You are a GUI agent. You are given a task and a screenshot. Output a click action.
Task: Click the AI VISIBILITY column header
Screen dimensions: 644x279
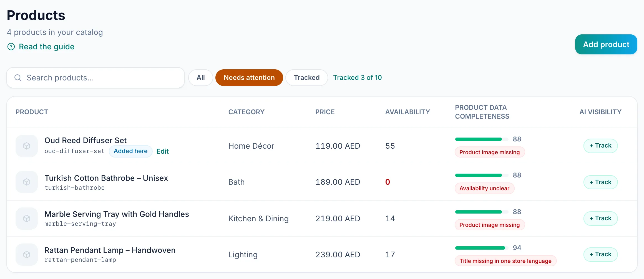(x=600, y=112)
